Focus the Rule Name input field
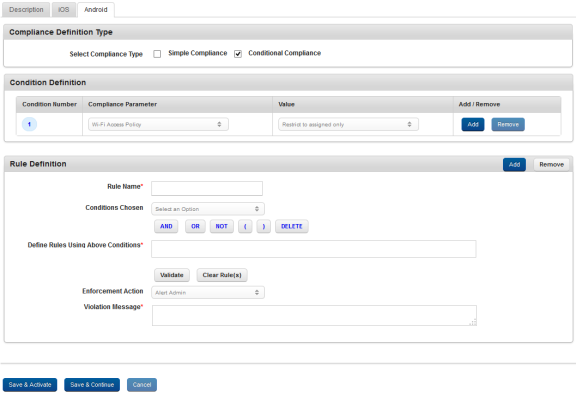576x397 pixels. click(207, 188)
